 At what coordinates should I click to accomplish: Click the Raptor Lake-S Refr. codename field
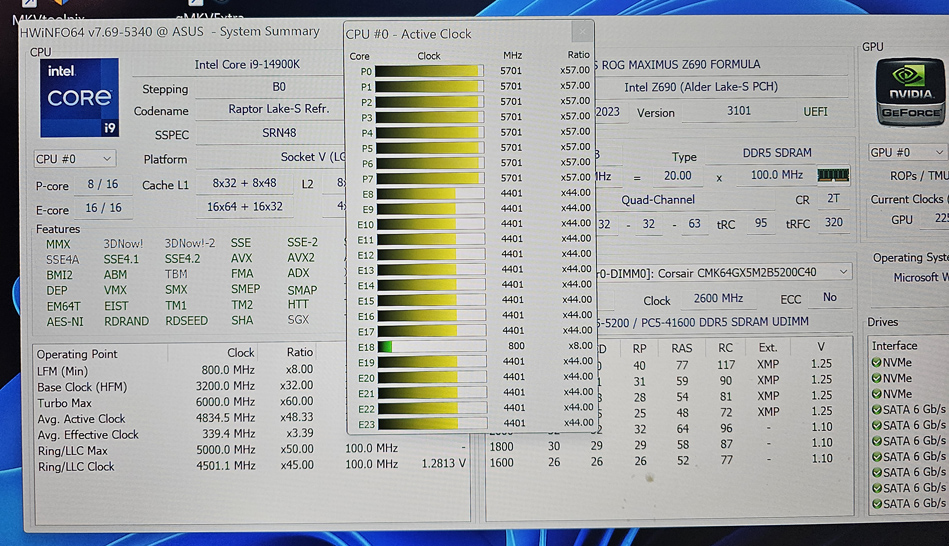(x=270, y=110)
